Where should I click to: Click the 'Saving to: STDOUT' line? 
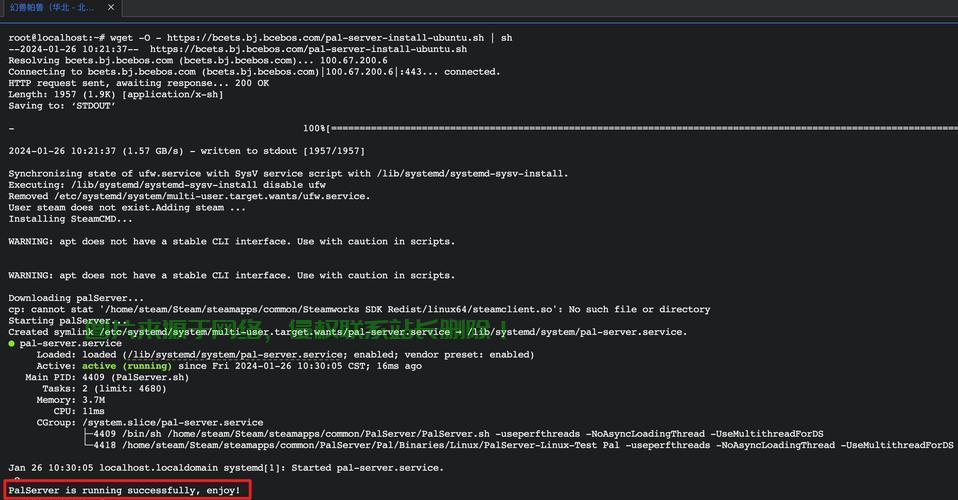62,106
